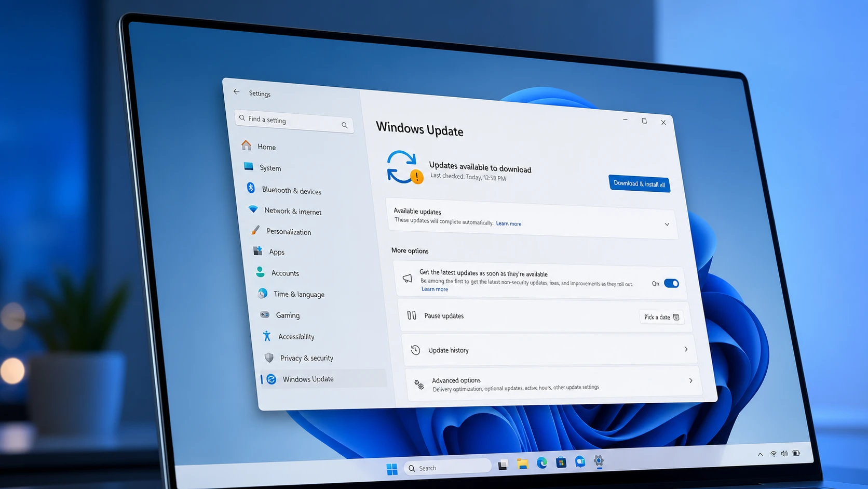The width and height of the screenshot is (868, 489).
Task: Launch Microsoft Edge from taskbar
Action: (542, 463)
